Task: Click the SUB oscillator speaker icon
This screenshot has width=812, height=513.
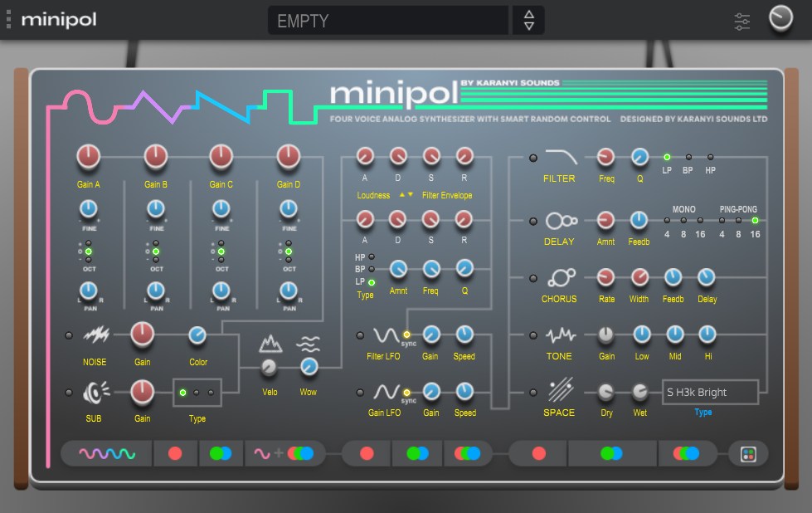Action: [x=96, y=393]
